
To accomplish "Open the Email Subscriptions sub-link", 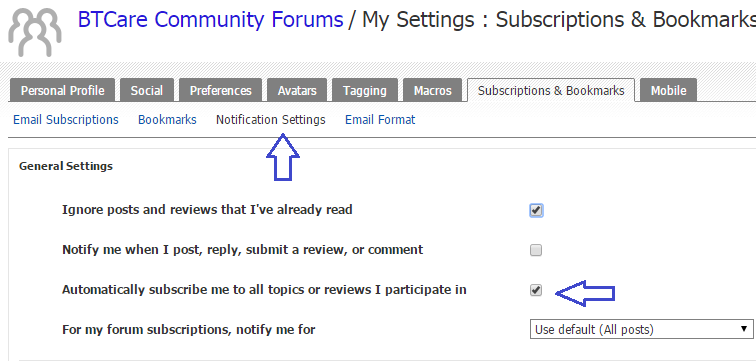I will tap(66, 120).
